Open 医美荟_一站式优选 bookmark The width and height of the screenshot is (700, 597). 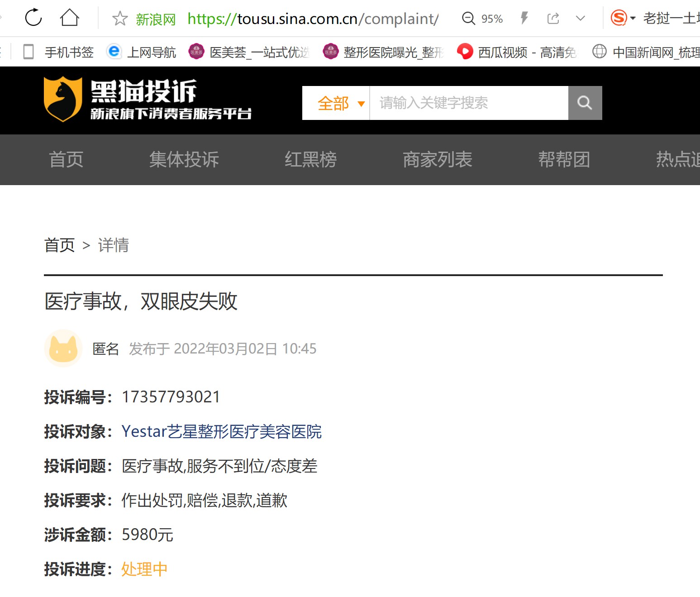coord(249,52)
